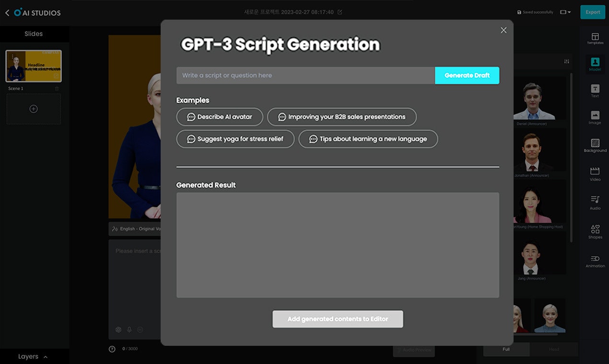The width and height of the screenshot is (609, 364).
Task: Click Generate Draft
Action: pos(467,75)
